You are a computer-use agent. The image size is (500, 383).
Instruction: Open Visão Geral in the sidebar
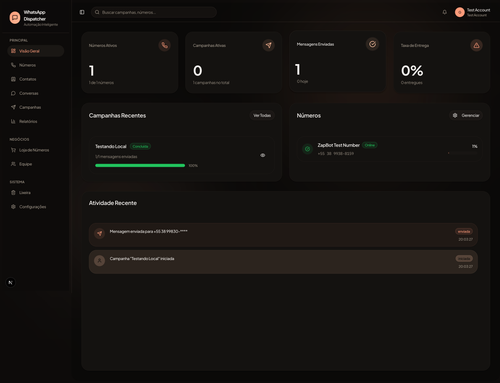[x=36, y=51]
